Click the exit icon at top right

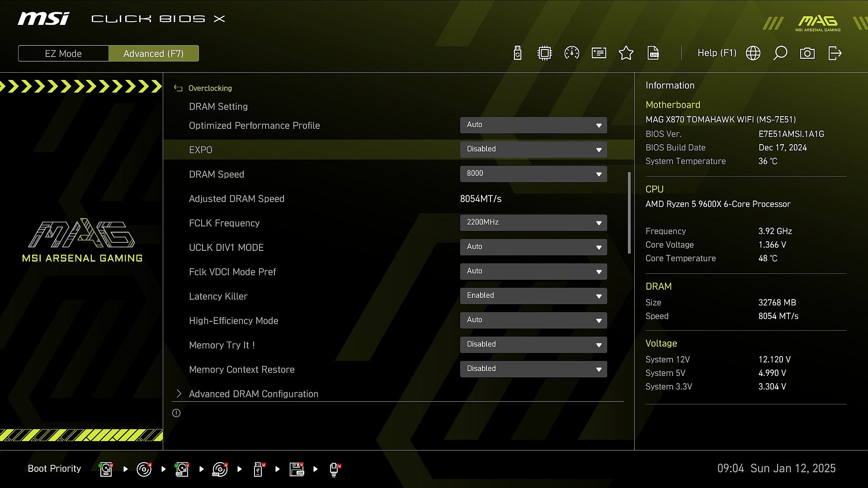[835, 53]
